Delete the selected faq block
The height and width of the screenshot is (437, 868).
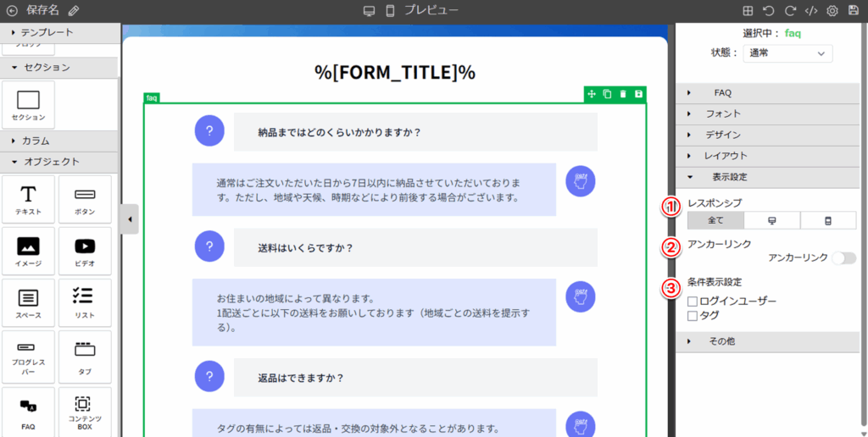[623, 94]
